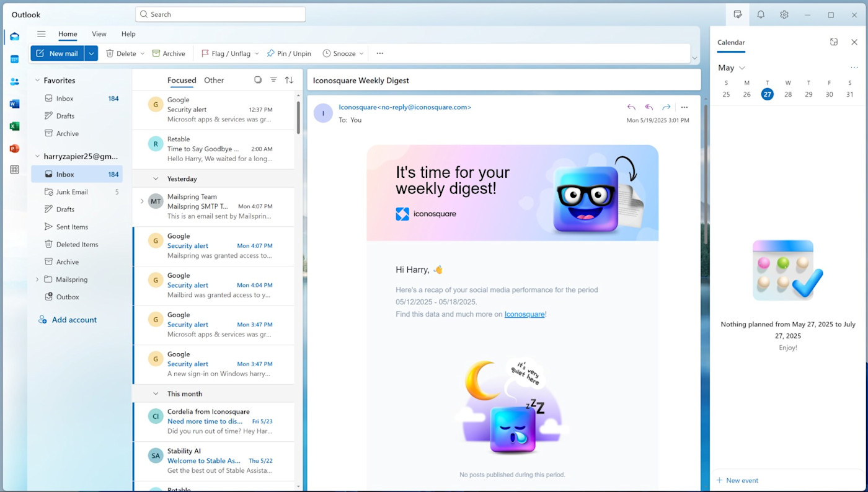Collapse the This month group header
868x492 pixels.
[x=156, y=393]
